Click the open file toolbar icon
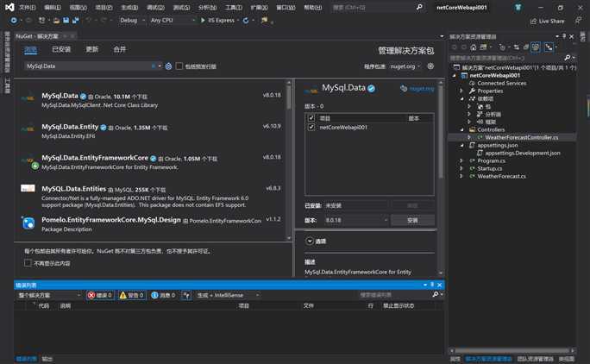The image size is (590, 364). click(x=56, y=21)
